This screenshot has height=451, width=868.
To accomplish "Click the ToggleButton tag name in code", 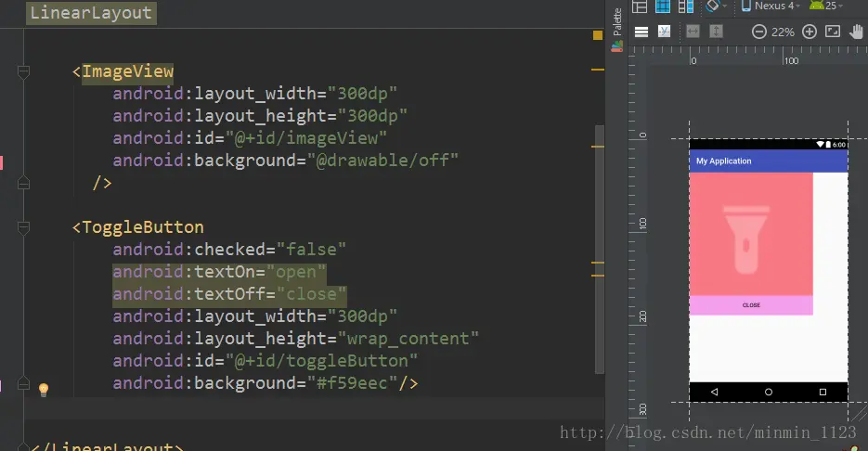I will point(143,227).
